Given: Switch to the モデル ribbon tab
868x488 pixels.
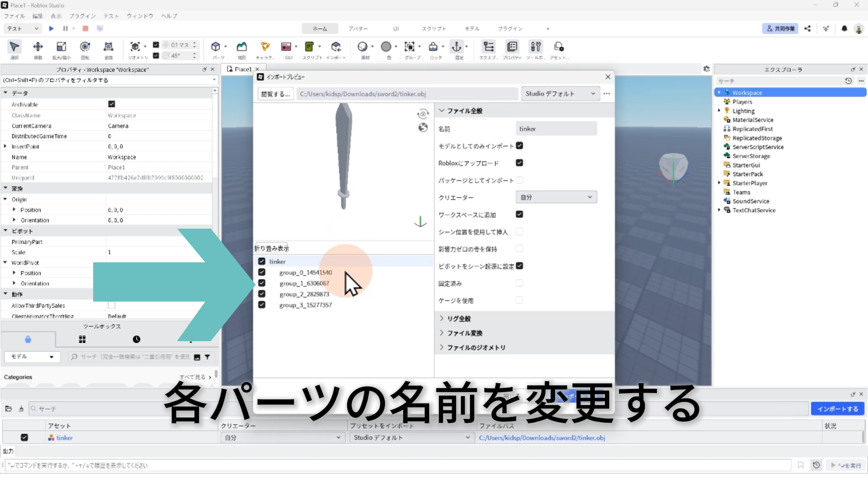Looking at the screenshot, I should click(x=472, y=28).
